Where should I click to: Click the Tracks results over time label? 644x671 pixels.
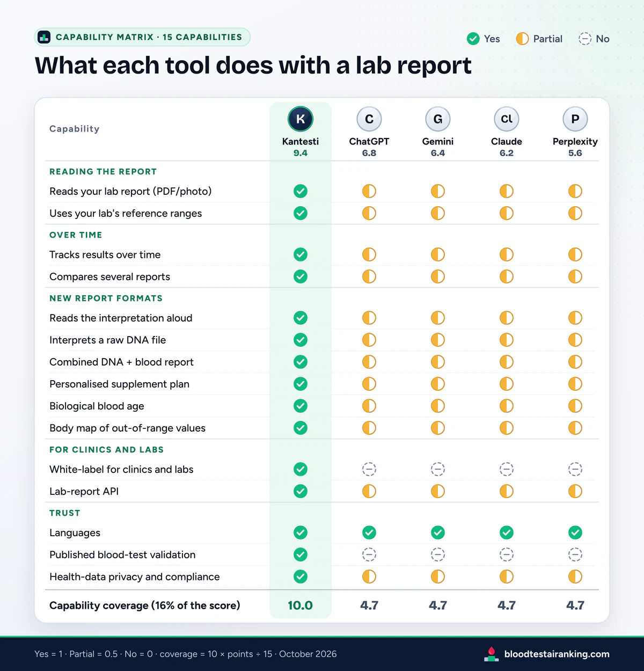pyautogui.click(x=105, y=254)
